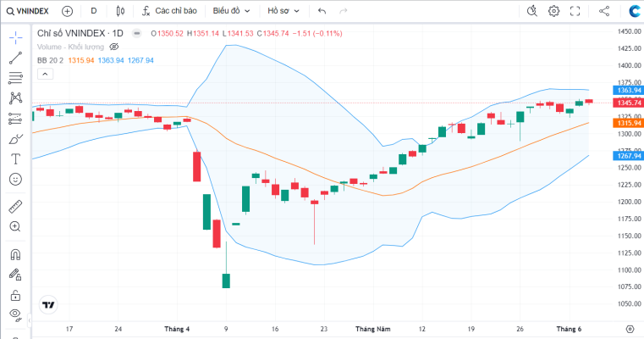Screen dimensions: 644x339
Task: Expand the Hồ sơ dropdown
Action: click(x=283, y=11)
